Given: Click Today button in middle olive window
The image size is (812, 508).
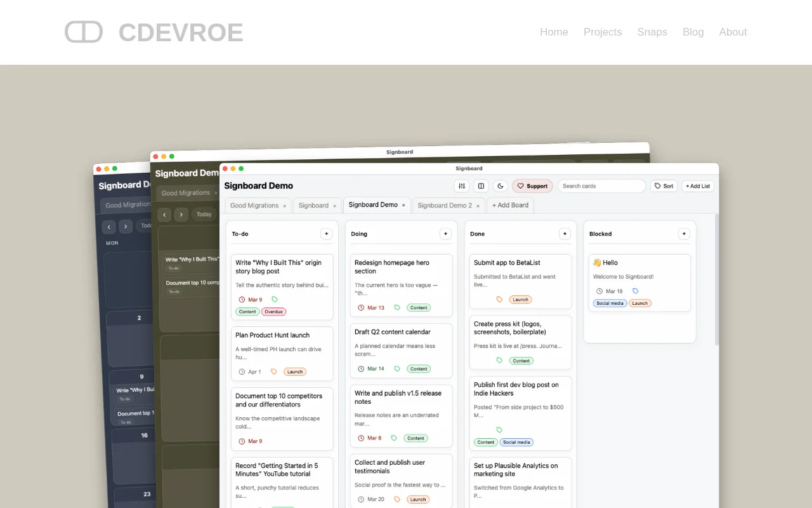Looking at the screenshot, I should [x=204, y=215].
